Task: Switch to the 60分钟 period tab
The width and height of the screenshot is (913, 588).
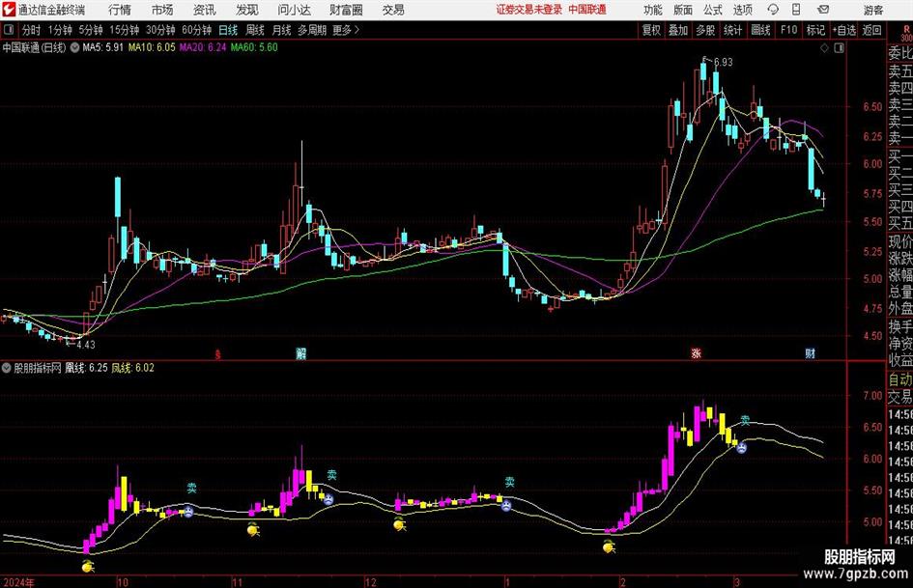Action: click(x=197, y=30)
